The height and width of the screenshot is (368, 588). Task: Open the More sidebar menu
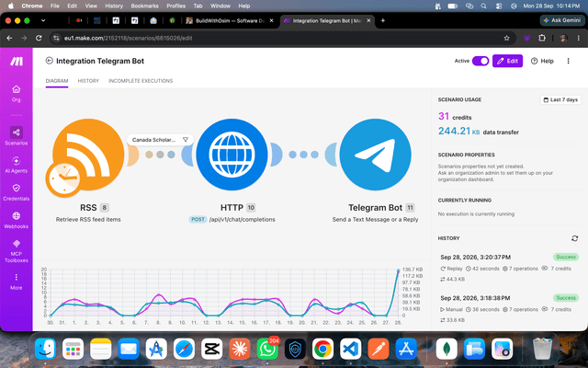click(x=17, y=282)
